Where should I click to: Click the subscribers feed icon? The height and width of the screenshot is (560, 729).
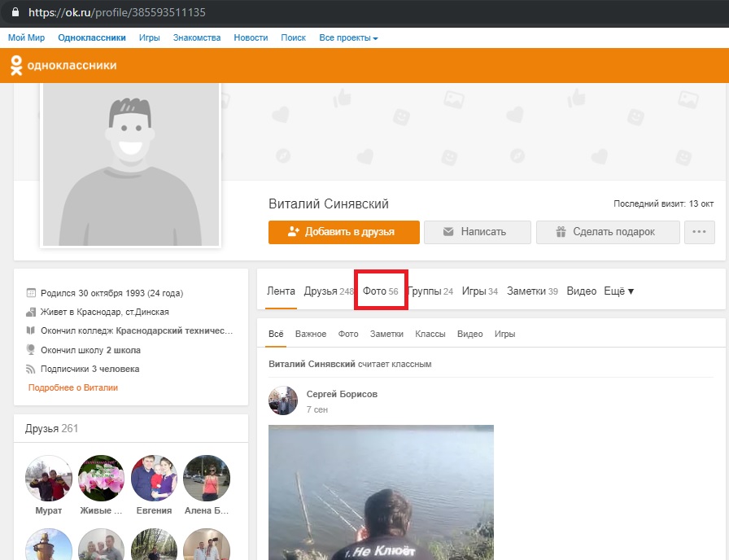point(31,370)
